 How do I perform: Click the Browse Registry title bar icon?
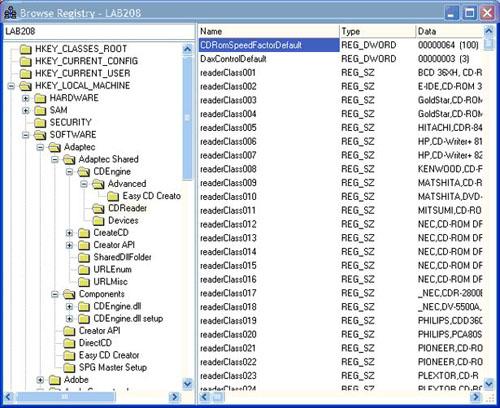[10, 13]
